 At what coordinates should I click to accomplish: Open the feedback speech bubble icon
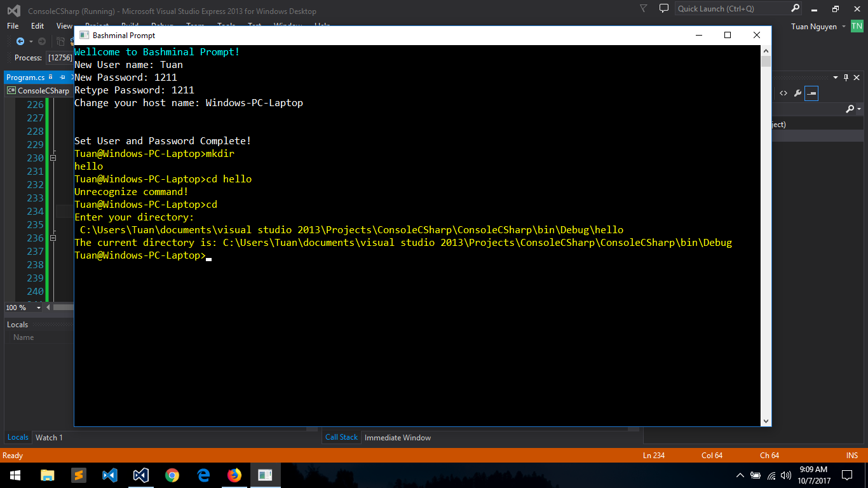[664, 9]
